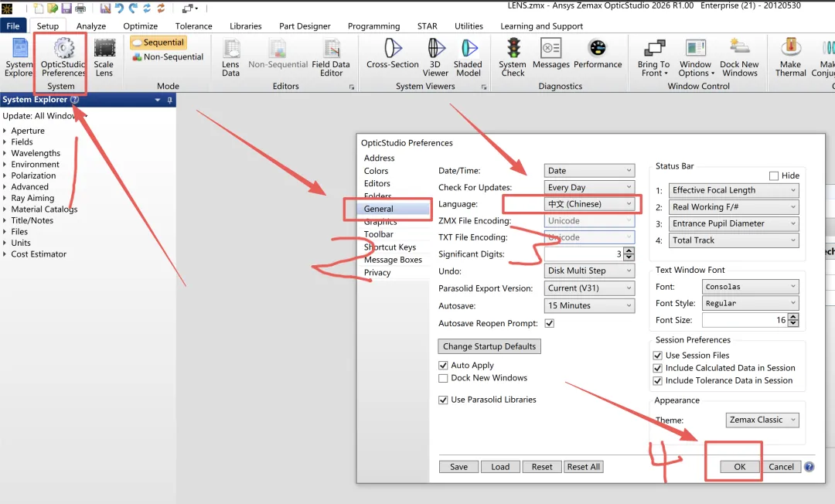The height and width of the screenshot is (504, 835).
Task: Run System Check traffic light icon
Action: (x=513, y=57)
